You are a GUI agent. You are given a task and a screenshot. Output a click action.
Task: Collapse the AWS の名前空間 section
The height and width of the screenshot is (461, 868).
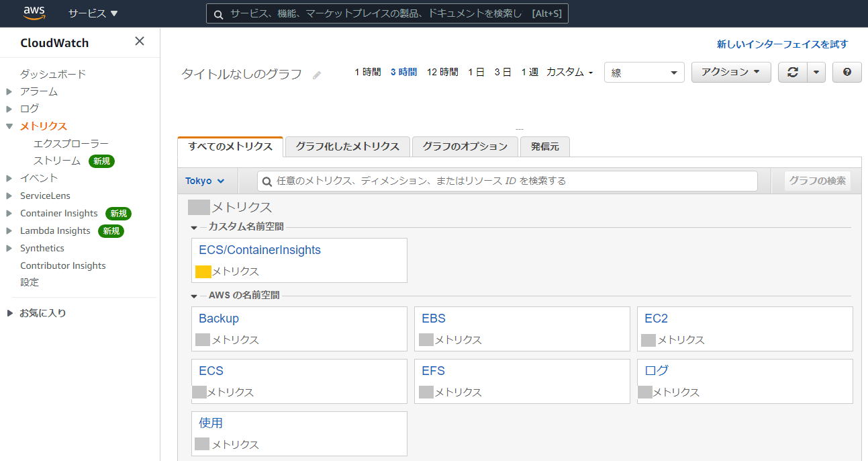[x=194, y=296]
